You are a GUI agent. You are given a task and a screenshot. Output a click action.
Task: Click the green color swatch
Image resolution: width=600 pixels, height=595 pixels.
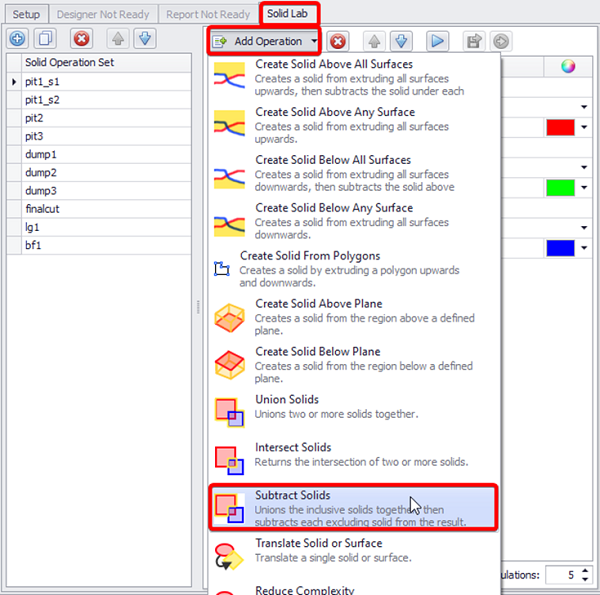561,187
